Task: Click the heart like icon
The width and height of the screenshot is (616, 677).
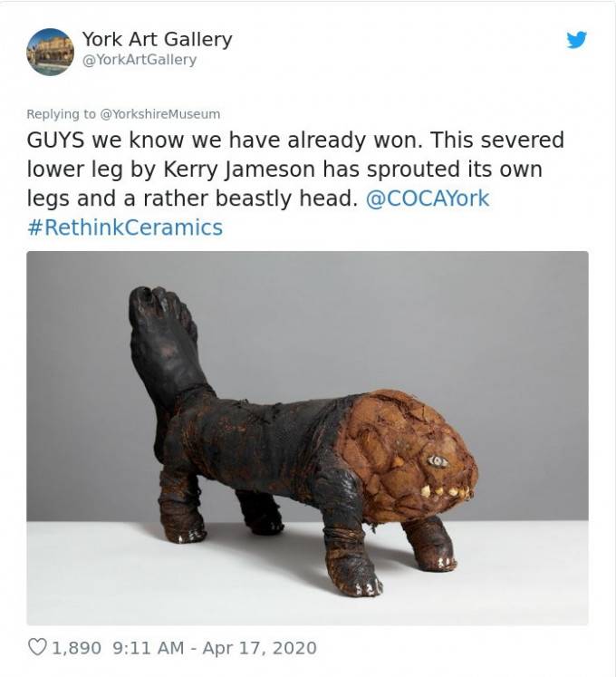Action: (x=37, y=647)
